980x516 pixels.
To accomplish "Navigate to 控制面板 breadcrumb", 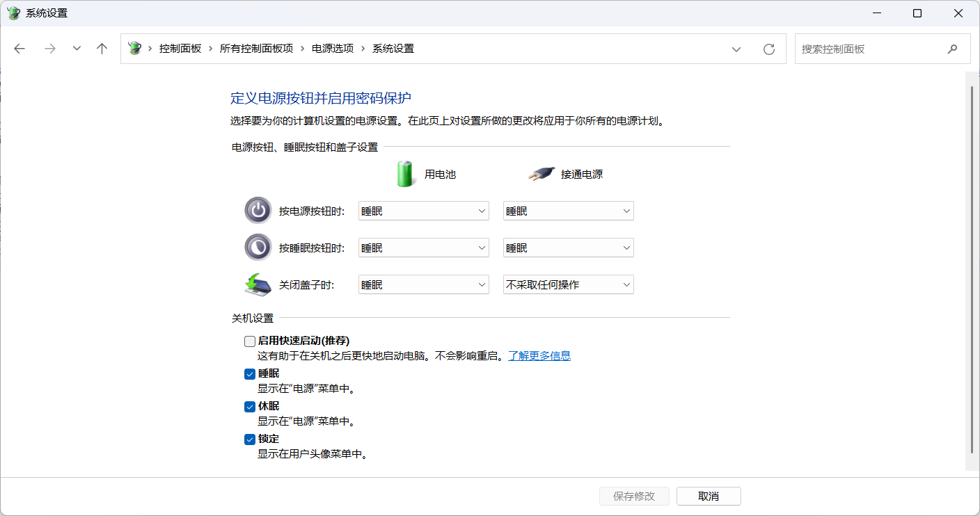I will 180,49.
